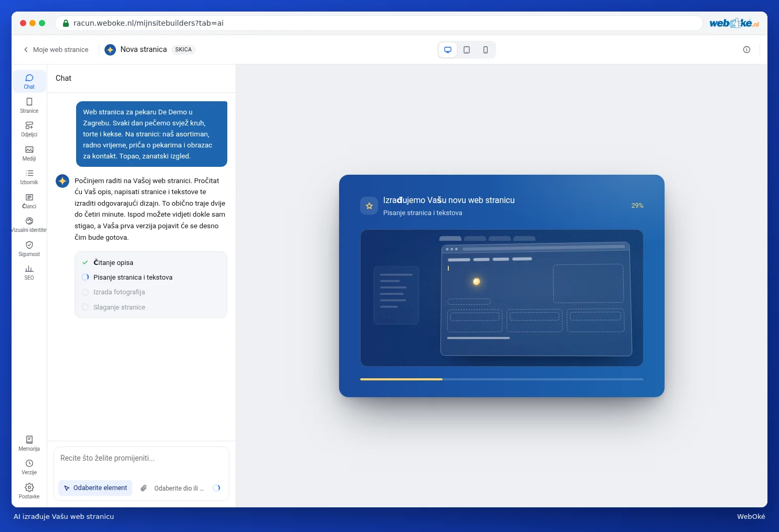The height and width of the screenshot is (532, 779).
Task: Click the padlock icon in address bar
Action: (66, 23)
